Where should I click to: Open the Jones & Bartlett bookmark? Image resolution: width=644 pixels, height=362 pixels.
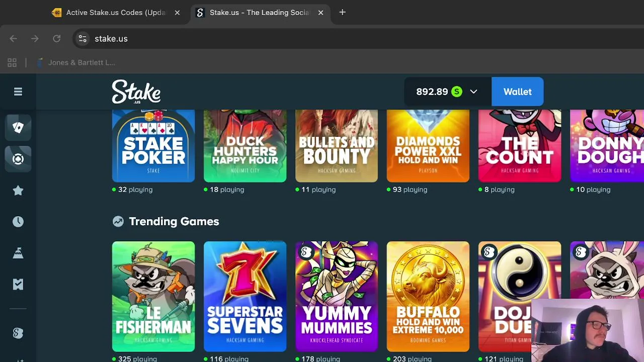point(76,62)
